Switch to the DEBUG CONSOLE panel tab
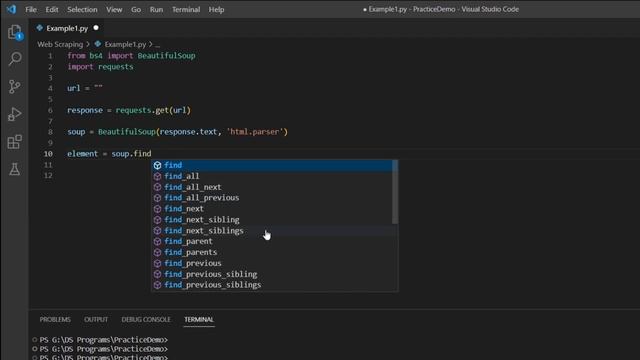This screenshot has height=360, width=640. pyautogui.click(x=146, y=320)
